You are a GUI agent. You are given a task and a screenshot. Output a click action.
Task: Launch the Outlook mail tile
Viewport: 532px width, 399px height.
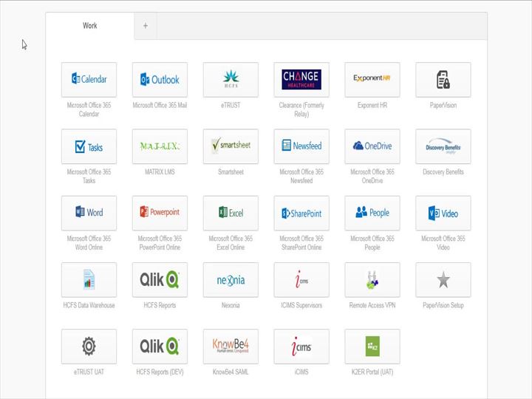tap(160, 79)
